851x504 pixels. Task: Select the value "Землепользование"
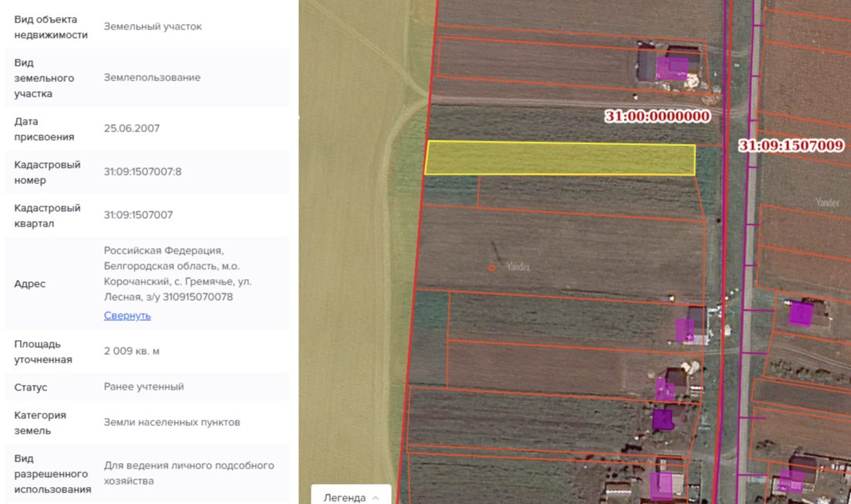[152, 77]
